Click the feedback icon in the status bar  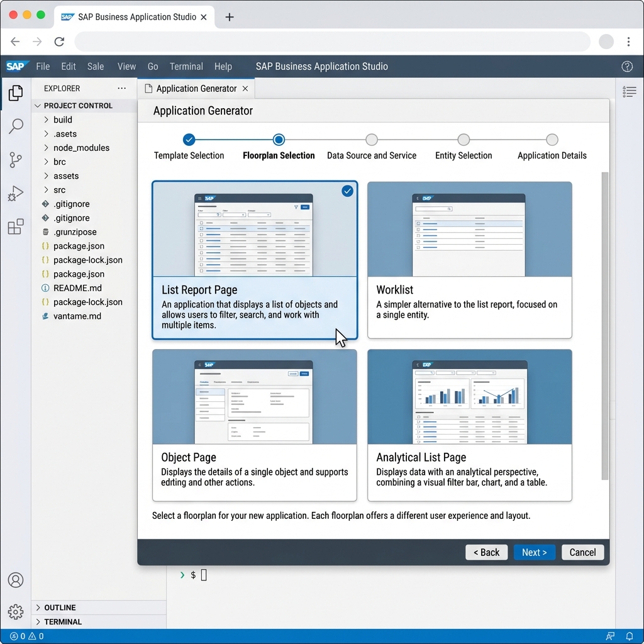610,636
